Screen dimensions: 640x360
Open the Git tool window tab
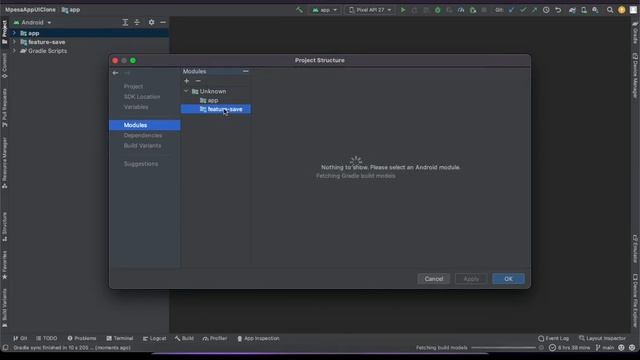(20, 338)
